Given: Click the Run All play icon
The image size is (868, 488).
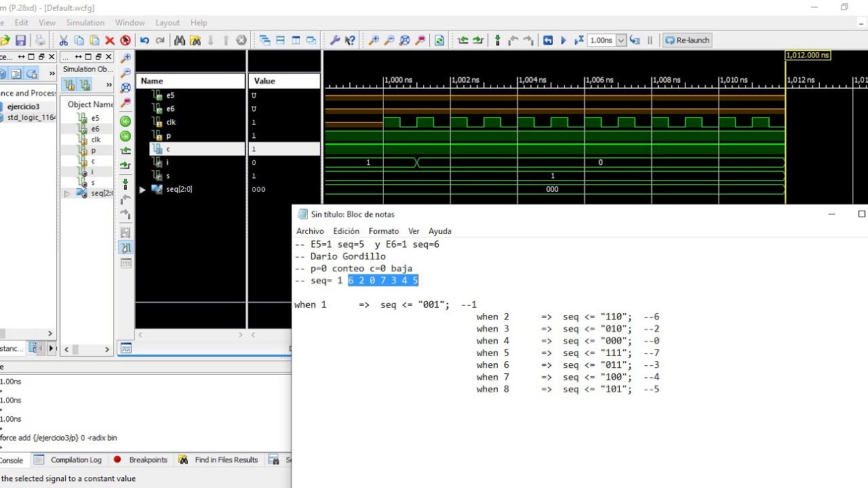Looking at the screenshot, I should (564, 41).
